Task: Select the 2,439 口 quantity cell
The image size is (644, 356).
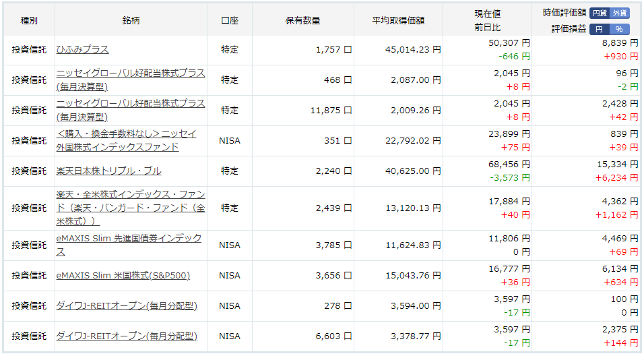Action: click(x=333, y=208)
